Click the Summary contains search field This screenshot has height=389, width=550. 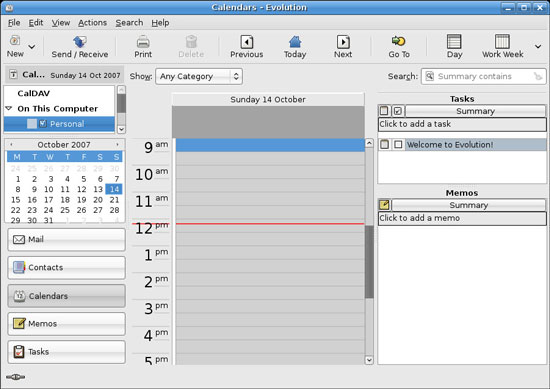(483, 76)
